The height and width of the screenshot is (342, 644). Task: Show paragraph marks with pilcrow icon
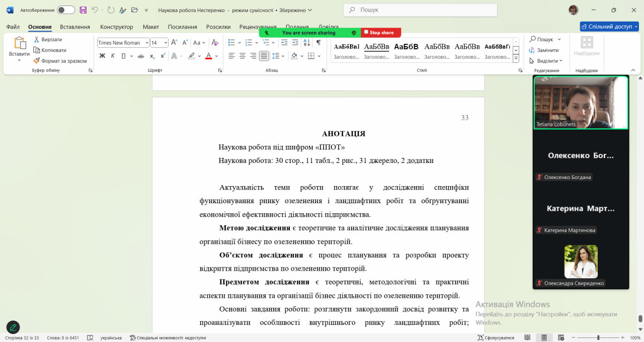click(318, 43)
